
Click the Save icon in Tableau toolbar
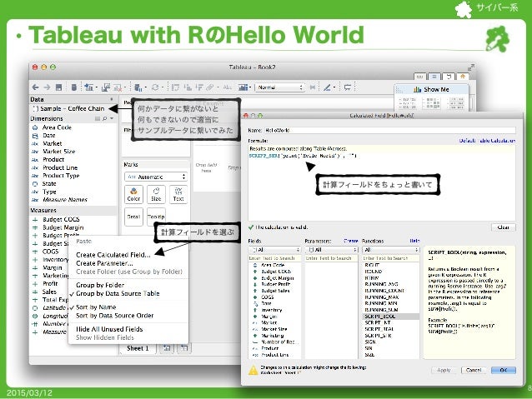pos(58,87)
